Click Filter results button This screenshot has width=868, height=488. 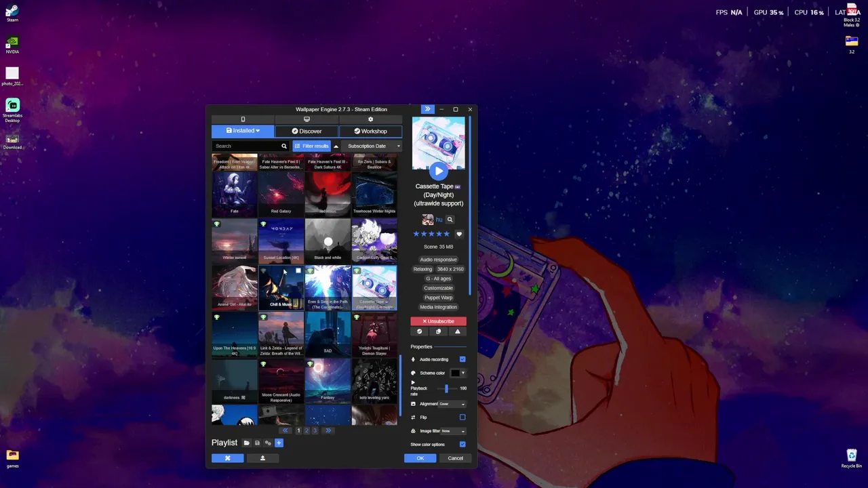click(311, 146)
